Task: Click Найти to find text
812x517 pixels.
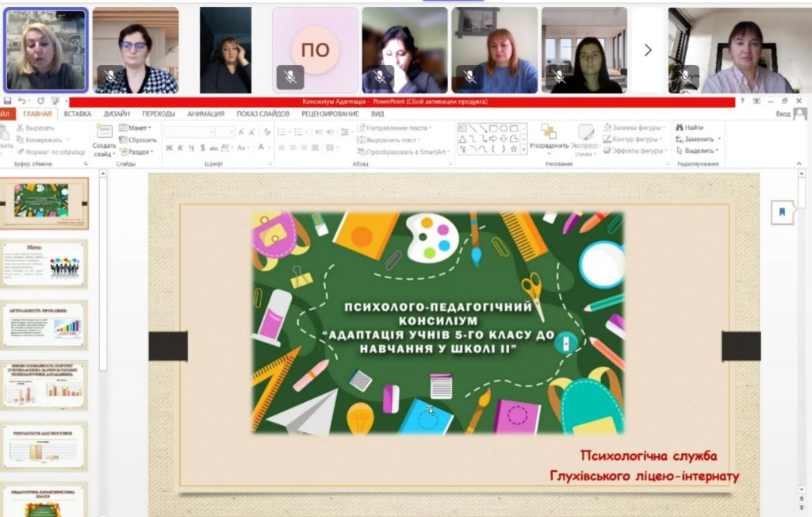Action: (x=689, y=127)
